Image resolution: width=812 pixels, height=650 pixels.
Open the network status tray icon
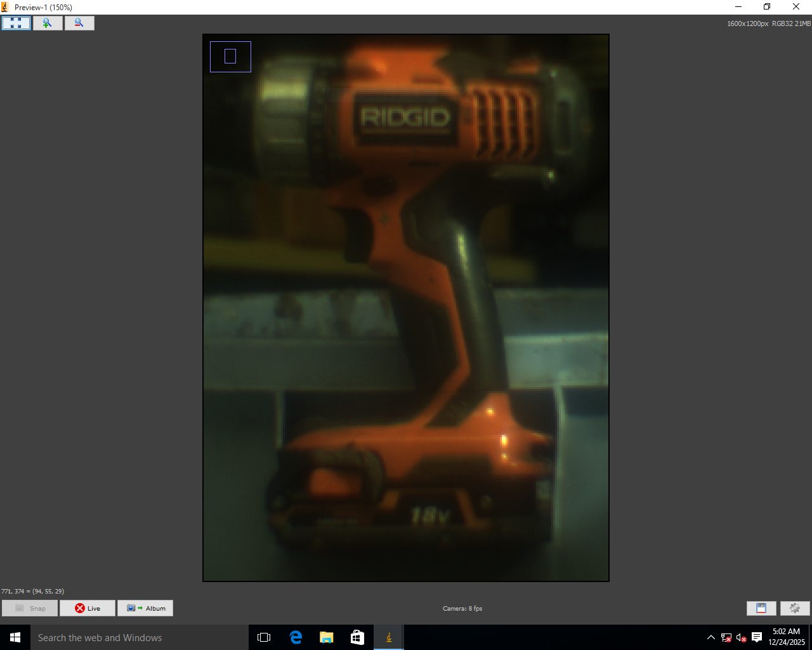726,637
